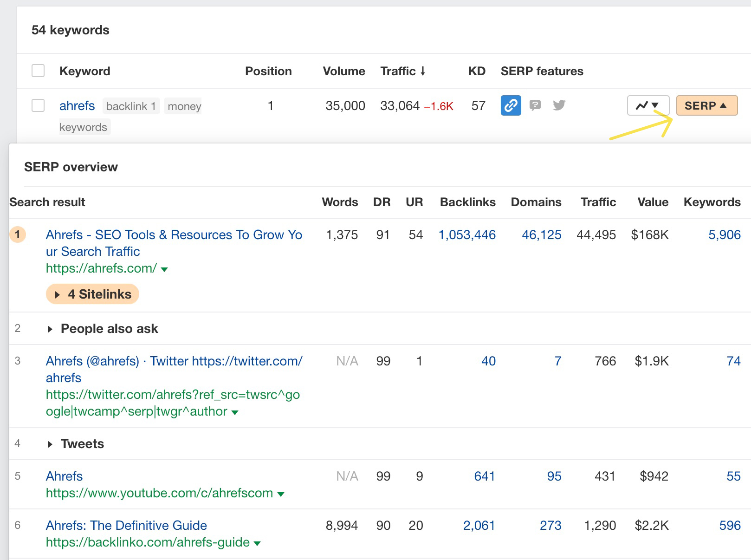View the 1,053,446 backlinks for ahrefs.com
Screen dimensions: 751x560
tap(467, 235)
